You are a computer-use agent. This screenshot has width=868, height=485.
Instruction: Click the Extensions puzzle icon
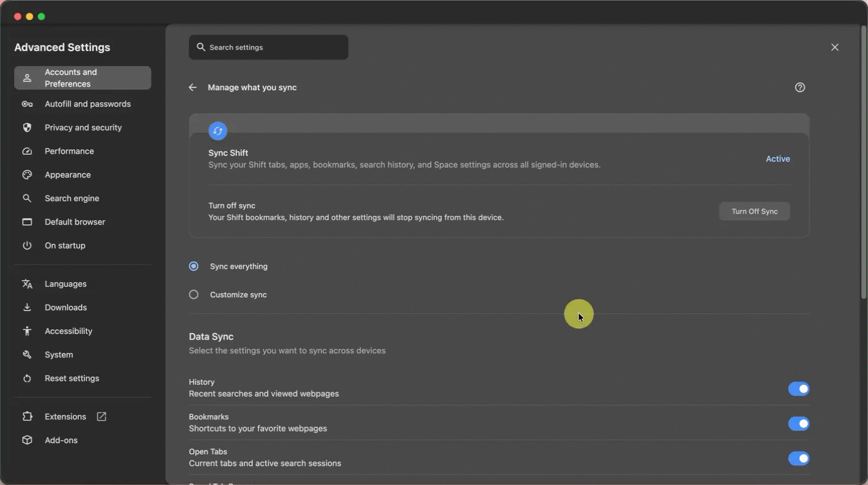pos(27,417)
